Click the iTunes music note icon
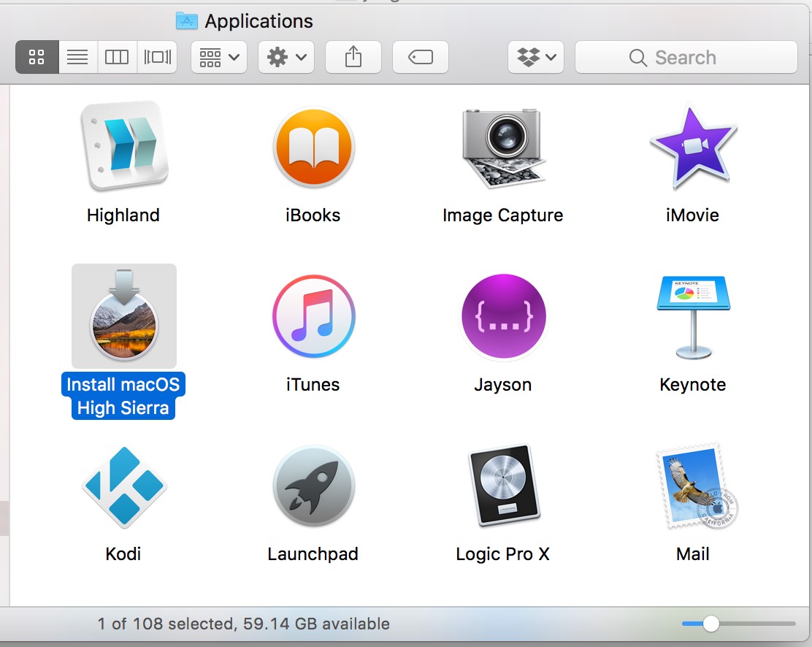The image size is (812, 647). click(x=313, y=316)
